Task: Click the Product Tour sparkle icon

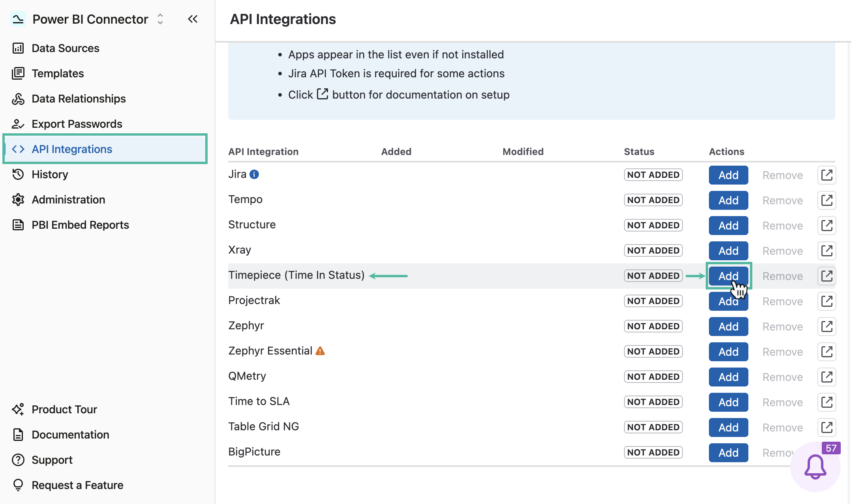Action: 18,409
